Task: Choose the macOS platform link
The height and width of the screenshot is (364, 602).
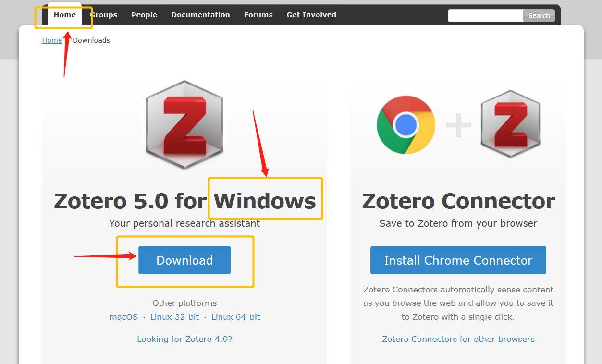Action: tap(123, 317)
